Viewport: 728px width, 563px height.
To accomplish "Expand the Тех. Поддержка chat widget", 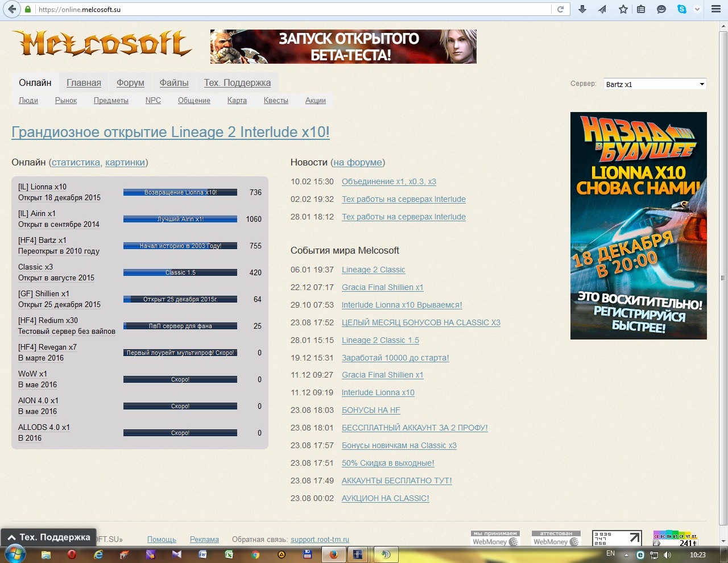I will pos(48,537).
